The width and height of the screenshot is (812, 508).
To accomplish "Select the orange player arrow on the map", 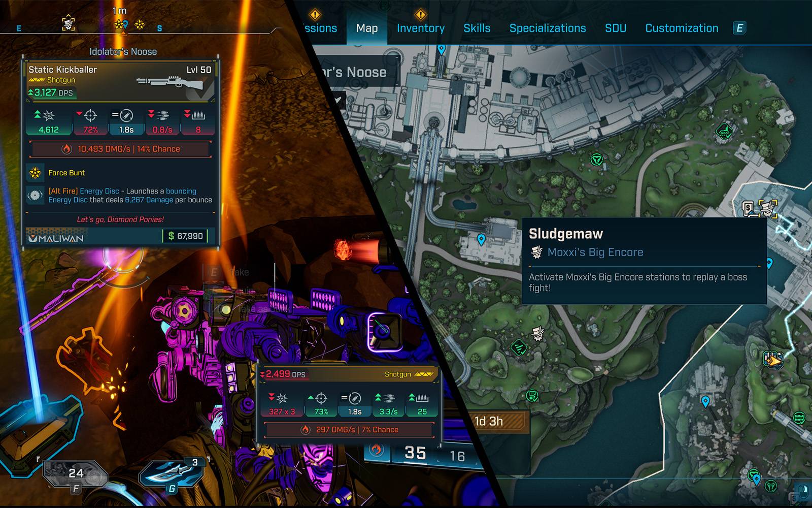I will click(x=773, y=360).
